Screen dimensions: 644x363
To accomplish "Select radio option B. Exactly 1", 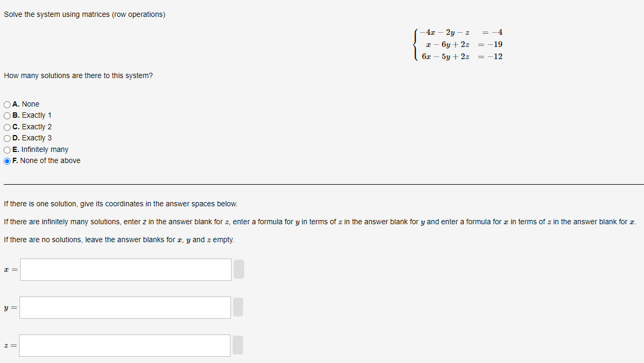I will 7,115.
